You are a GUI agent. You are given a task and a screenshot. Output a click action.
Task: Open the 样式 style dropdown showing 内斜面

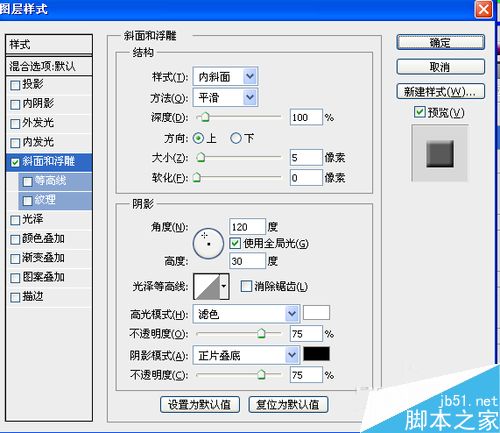(225, 77)
